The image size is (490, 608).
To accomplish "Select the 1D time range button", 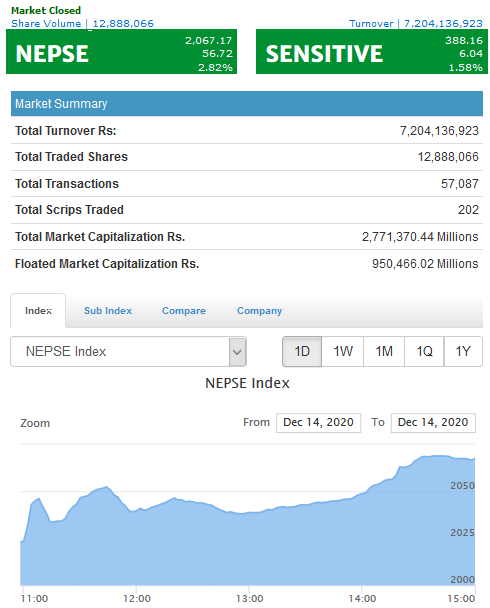I will coord(302,351).
